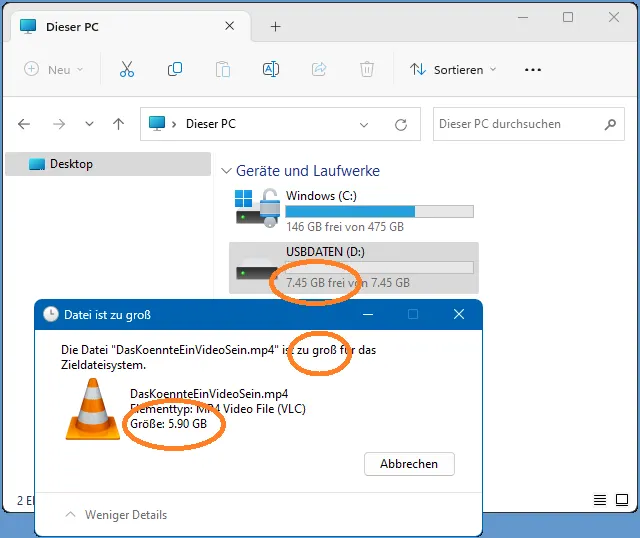
Task: Click the DasKoennteEinVideoSein.mp4 file name in dialog
Action: 209,394
